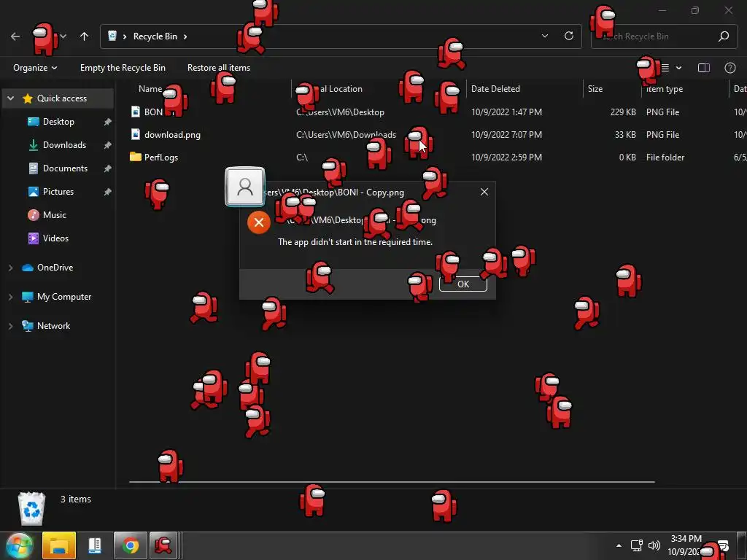The width and height of the screenshot is (747, 560).
Task: Click Empty the Recycle Bin
Action: [x=123, y=68]
